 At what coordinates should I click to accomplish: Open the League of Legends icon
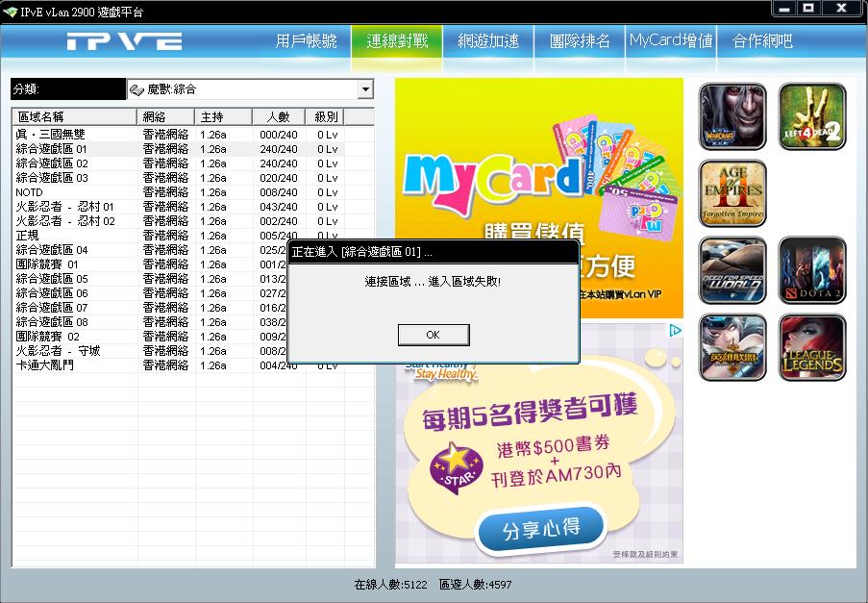pyautogui.click(x=812, y=348)
